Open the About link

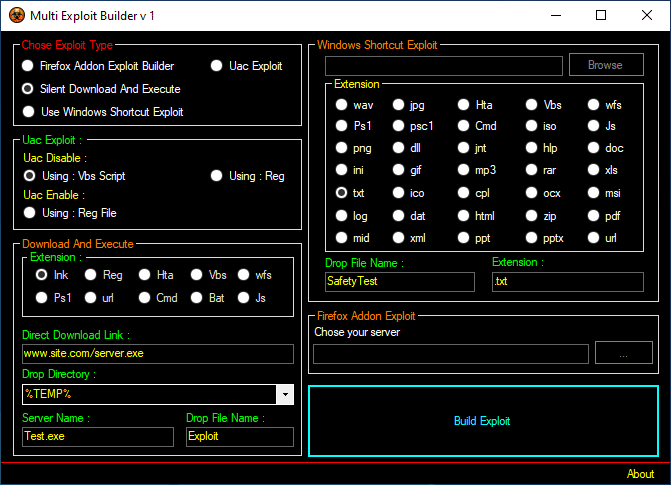click(x=640, y=474)
